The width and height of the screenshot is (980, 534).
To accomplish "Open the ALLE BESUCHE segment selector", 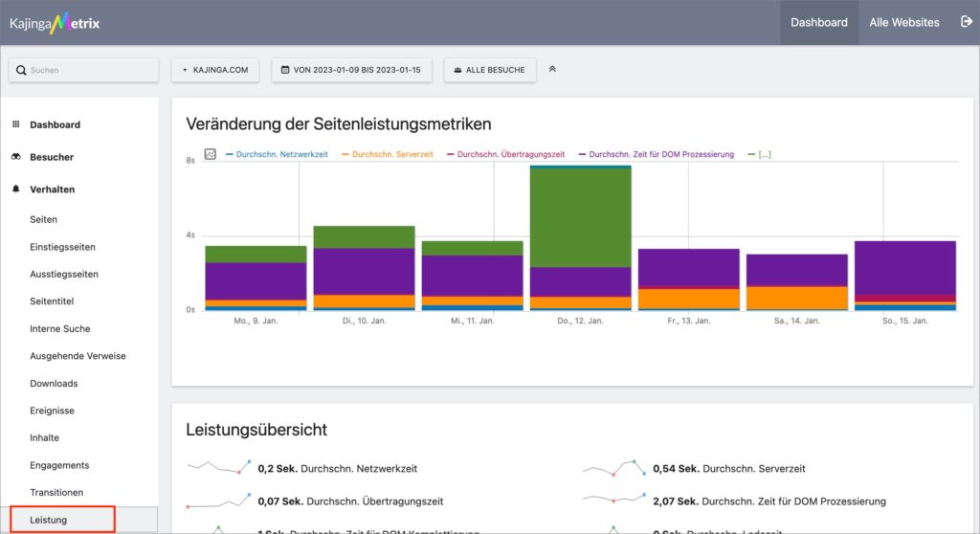I will (x=489, y=70).
